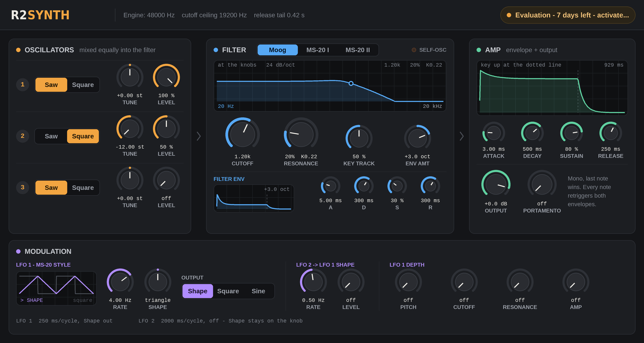Switch filter model to MS-20 II
Viewport: 644px width, 343px height.
coord(358,50)
